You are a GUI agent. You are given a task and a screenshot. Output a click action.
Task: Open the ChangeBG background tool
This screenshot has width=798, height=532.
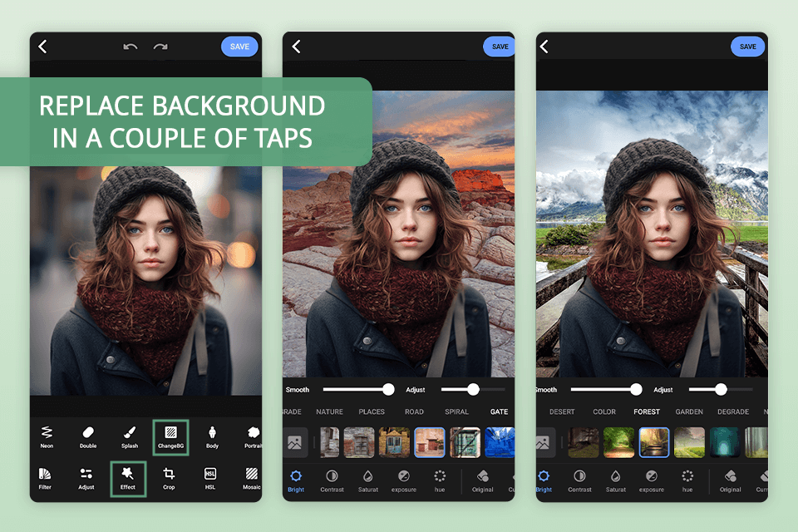[170, 436]
